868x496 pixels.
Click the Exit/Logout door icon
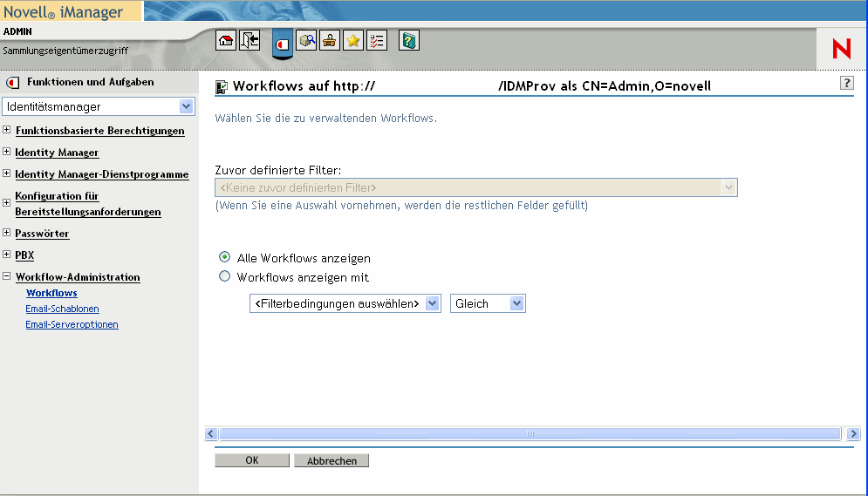coord(249,40)
